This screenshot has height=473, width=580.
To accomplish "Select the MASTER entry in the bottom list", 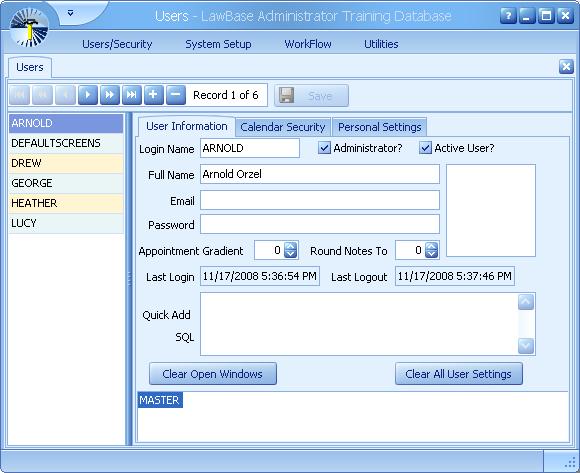I will pos(159,400).
